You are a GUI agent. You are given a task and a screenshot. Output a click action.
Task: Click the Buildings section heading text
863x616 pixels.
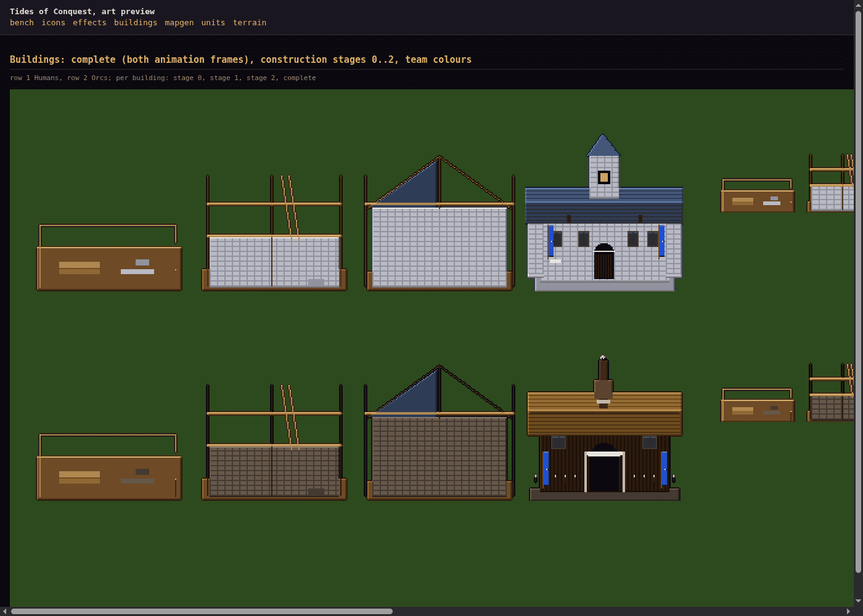click(x=240, y=60)
